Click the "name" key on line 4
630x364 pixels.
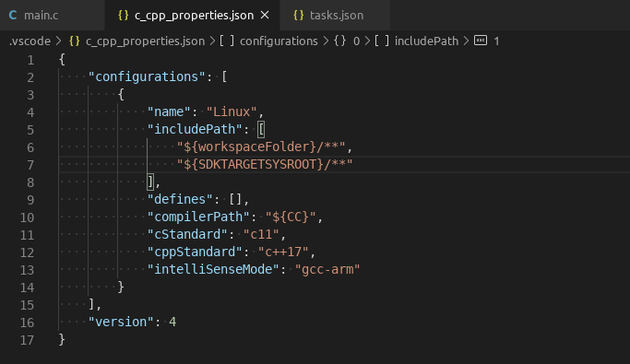coord(169,112)
